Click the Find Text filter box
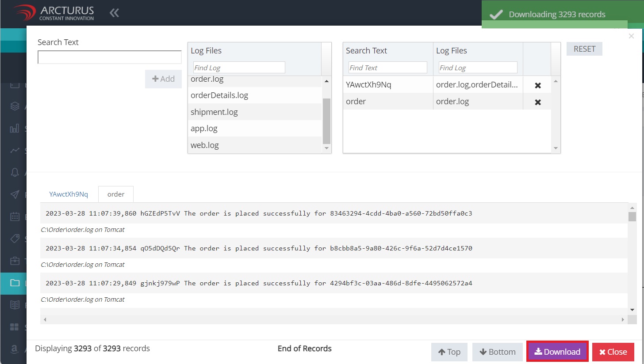 pos(387,68)
